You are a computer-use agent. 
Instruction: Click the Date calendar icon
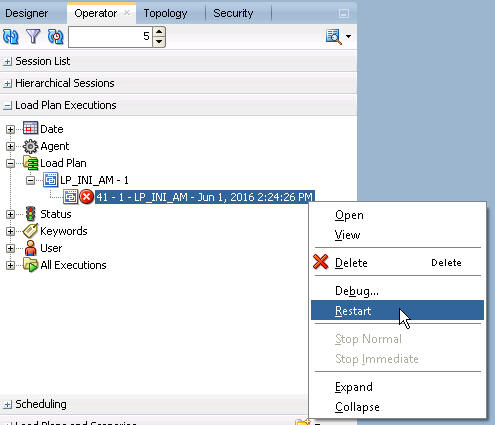(30, 128)
